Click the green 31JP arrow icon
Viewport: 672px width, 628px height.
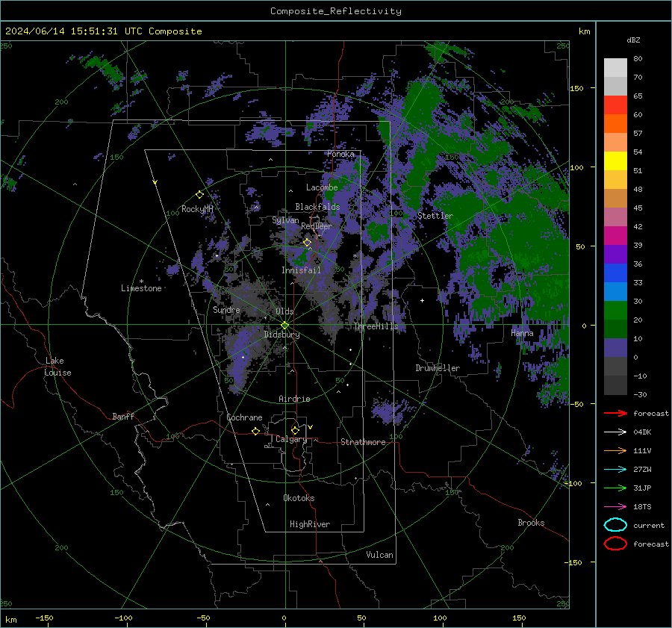[x=615, y=488]
